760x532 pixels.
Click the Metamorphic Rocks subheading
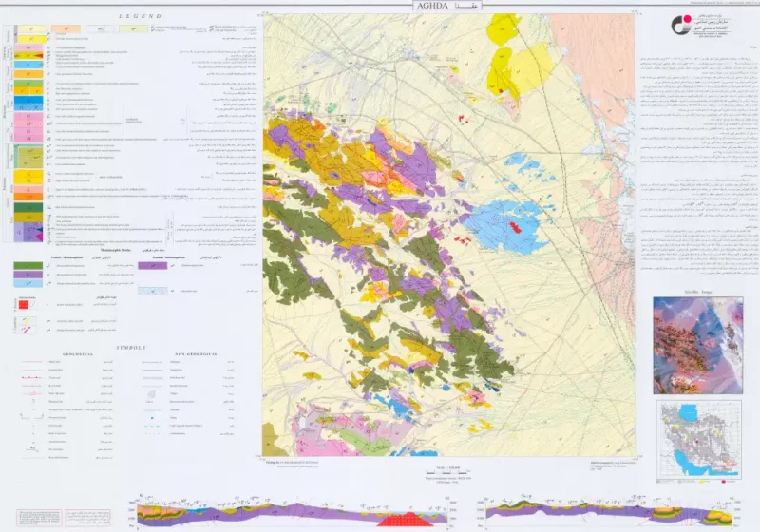(115, 250)
